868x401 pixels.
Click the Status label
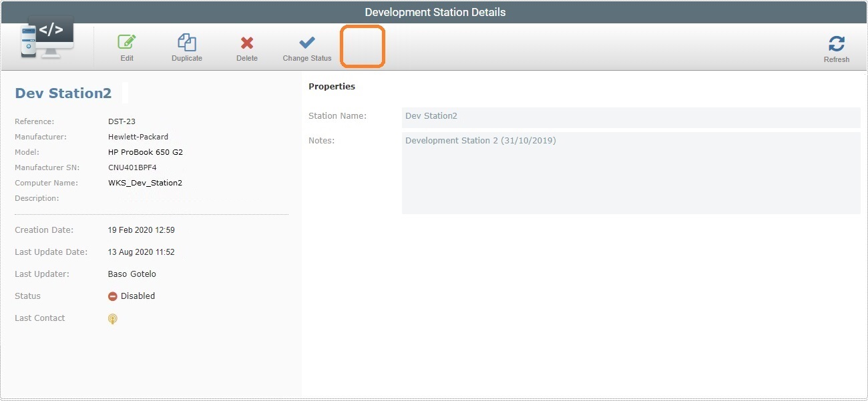point(28,296)
